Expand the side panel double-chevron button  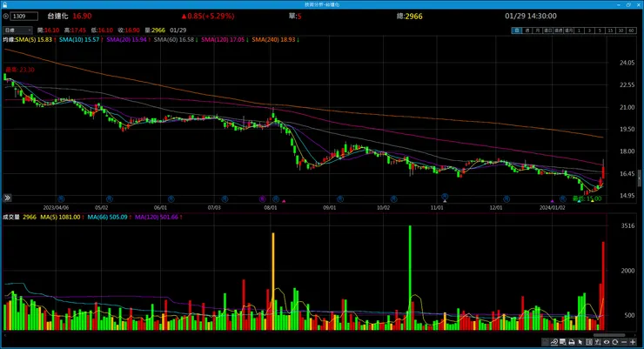pos(7,198)
